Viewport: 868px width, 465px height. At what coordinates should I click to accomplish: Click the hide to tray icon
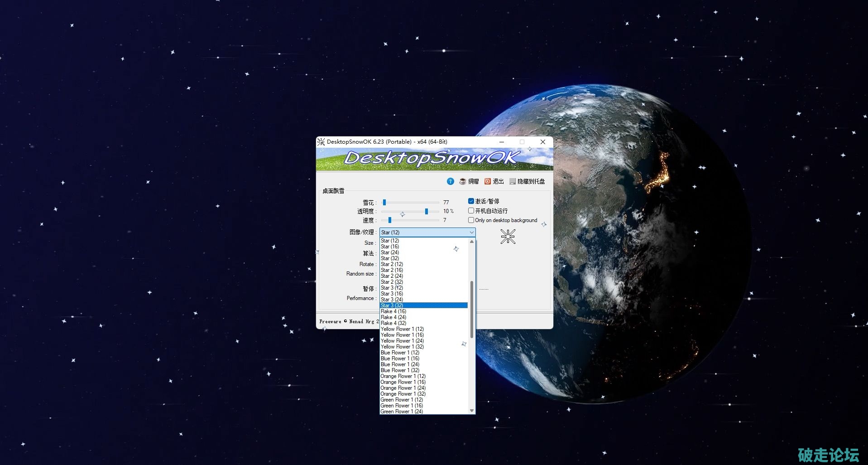[513, 181]
